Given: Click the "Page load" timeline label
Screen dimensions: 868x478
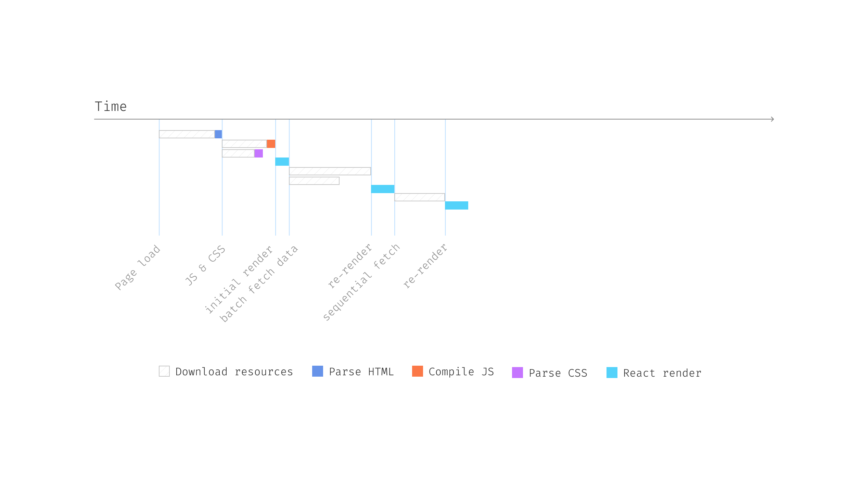Looking at the screenshot, I should pyautogui.click(x=138, y=268).
